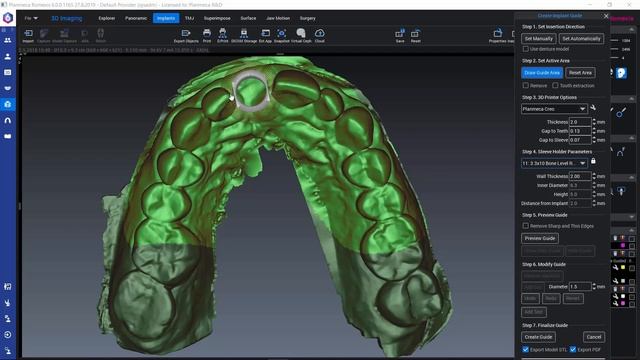
Task: Select the 3D imaging module sidebar icon
Action: [8, 104]
